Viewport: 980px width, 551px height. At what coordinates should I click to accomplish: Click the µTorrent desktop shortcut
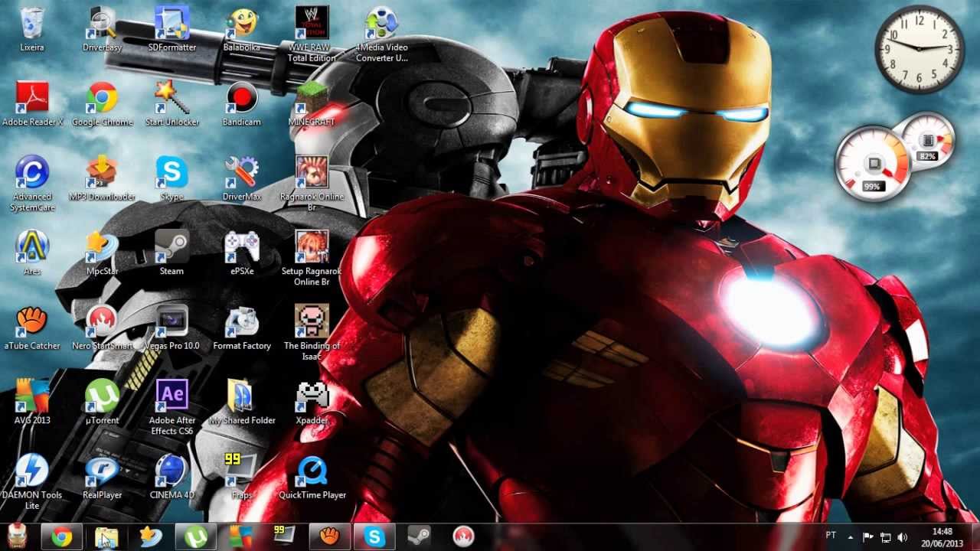[102, 403]
